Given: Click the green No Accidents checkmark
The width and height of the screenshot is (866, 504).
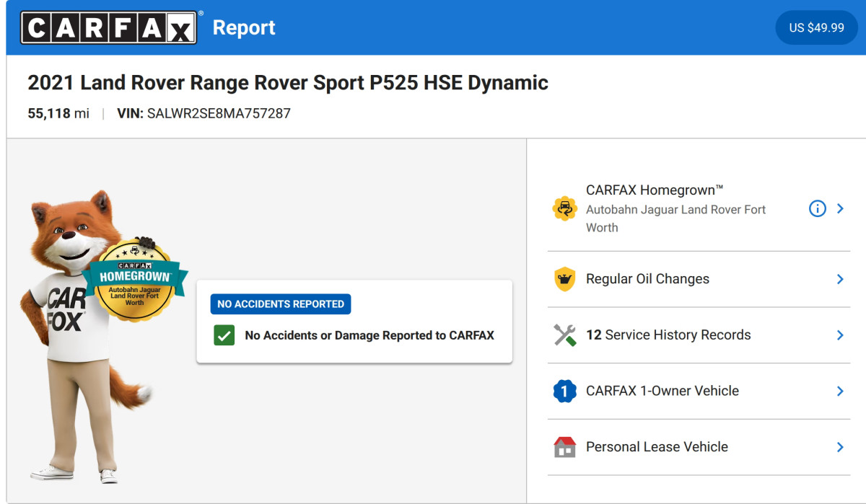Looking at the screenshot, I should click(x=224, y=335).
